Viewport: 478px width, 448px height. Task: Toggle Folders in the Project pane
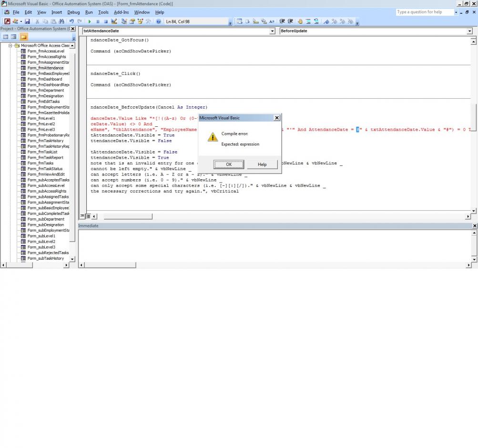[x=24, y=37]
